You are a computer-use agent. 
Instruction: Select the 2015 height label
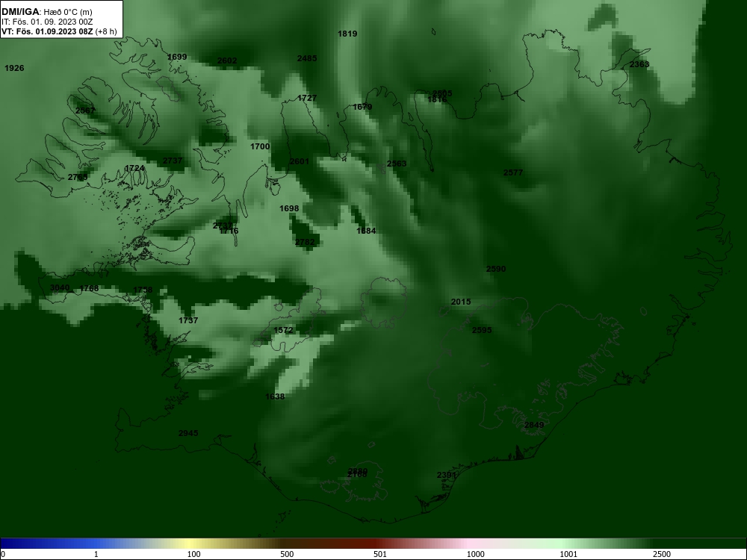(x=461, y=302)
